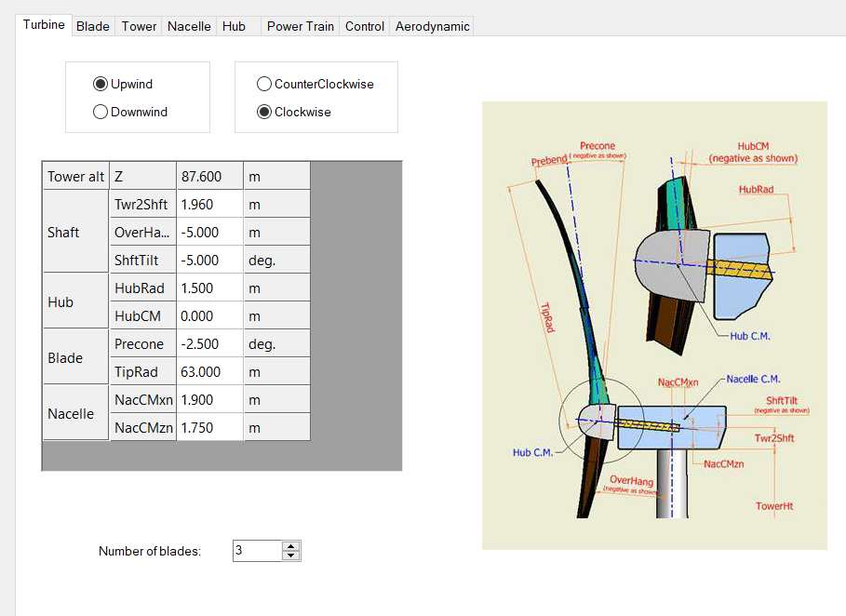
Task: Go to the Nacelle tab
Action: point(189,26)
